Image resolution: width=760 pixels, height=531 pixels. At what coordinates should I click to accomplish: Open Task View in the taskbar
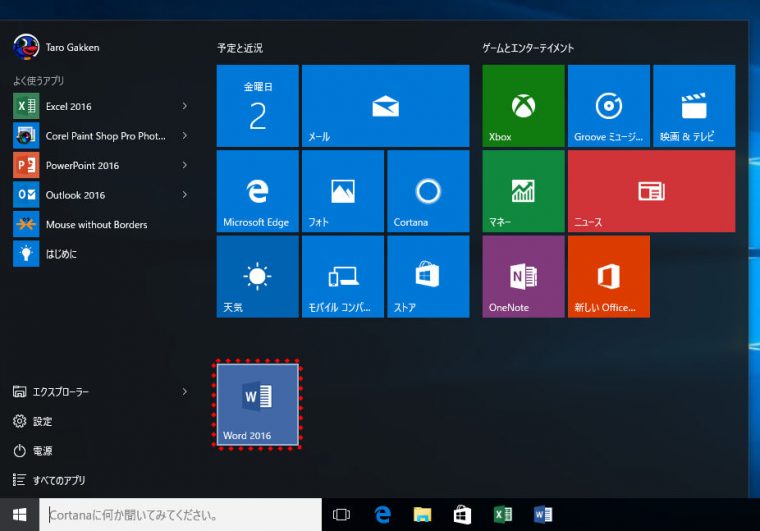pos(341,515)
